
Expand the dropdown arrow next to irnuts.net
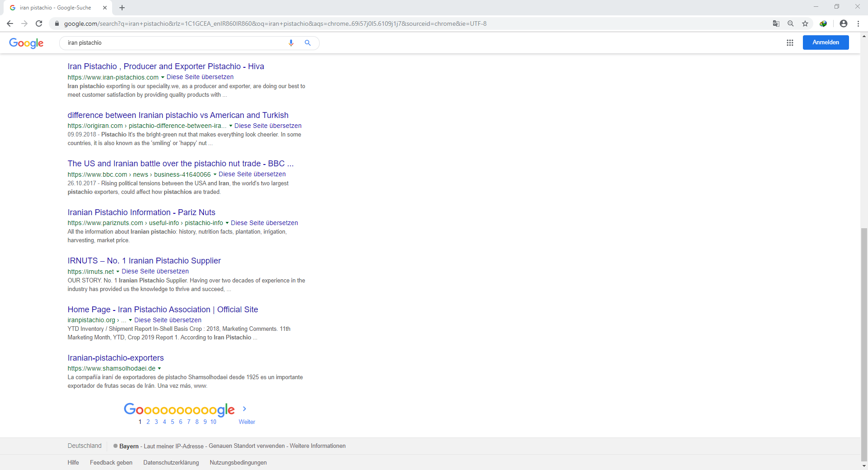(x=118, y=272)
